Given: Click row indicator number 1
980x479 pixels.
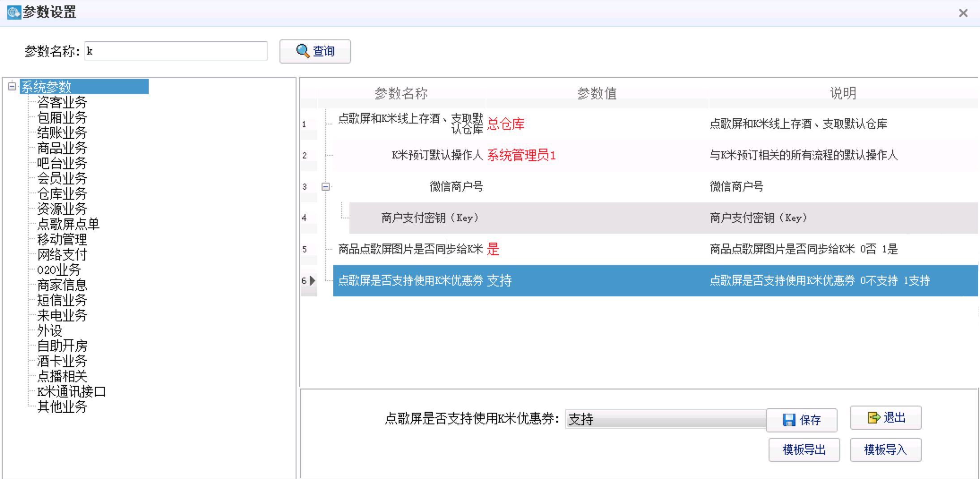Looking at the screenshot, I should pyautogui.click(x=309, y=124).
